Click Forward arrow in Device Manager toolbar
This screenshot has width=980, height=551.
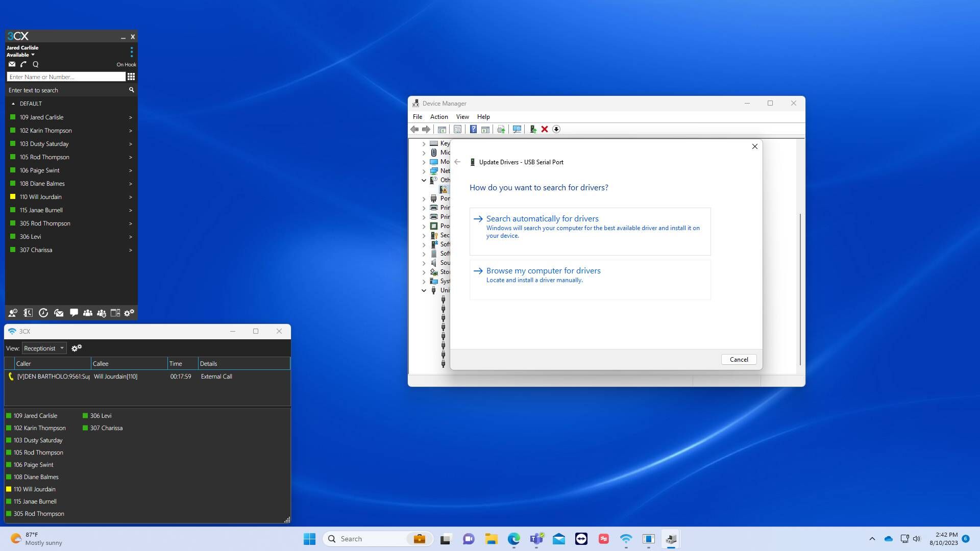(426, 130)
